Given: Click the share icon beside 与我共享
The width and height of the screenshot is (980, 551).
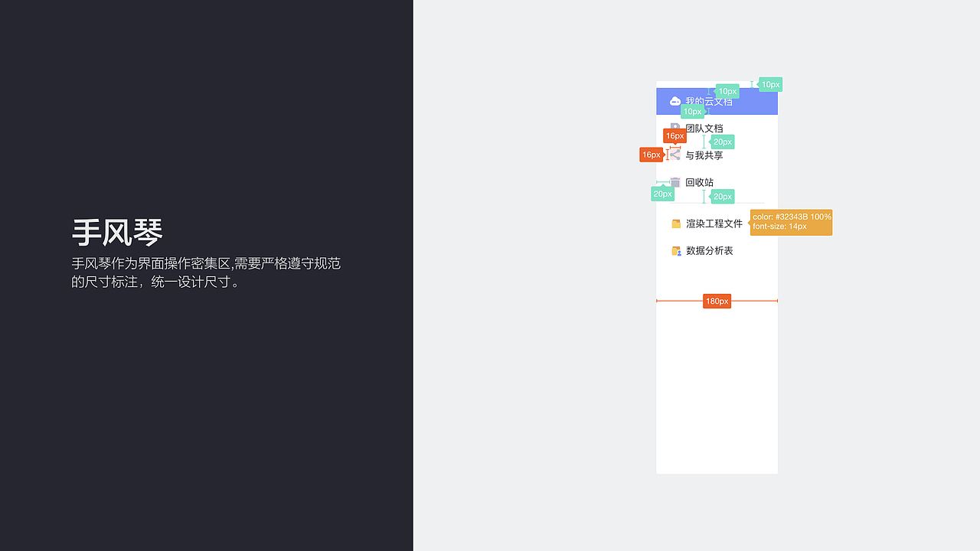Looking at the screenshot, I should click(x=675, y=155).
